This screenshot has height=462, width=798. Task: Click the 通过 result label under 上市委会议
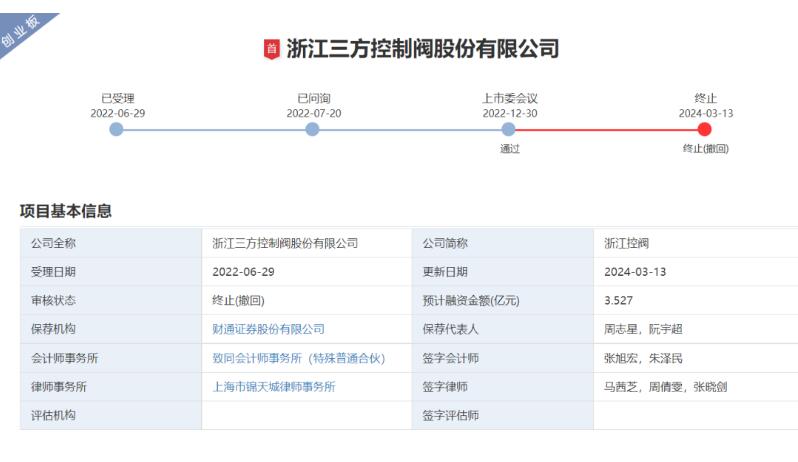510,149
